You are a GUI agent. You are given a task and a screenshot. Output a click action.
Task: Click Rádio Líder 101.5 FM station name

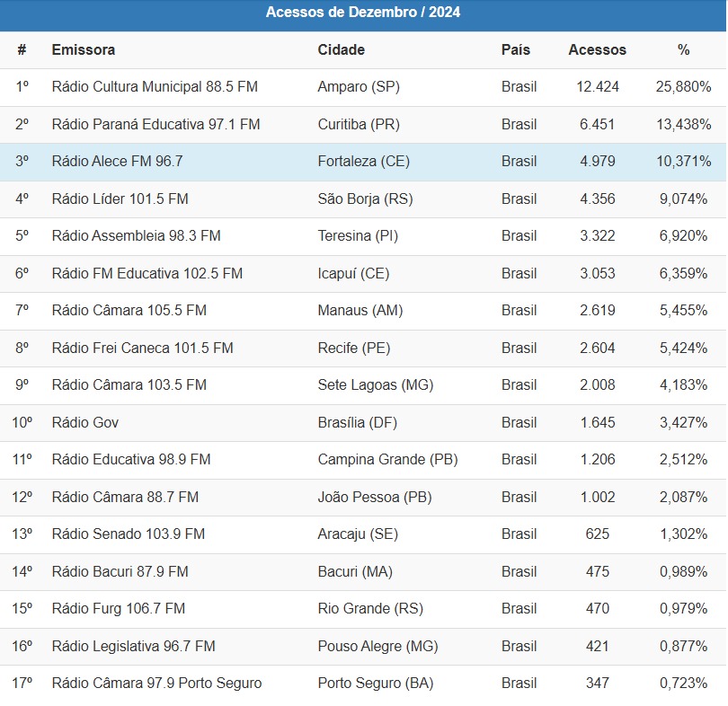(x=120, y=199)
